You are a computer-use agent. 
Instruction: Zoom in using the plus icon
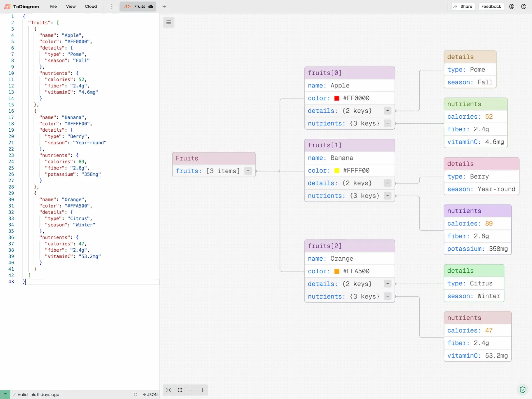coord(202,390)
